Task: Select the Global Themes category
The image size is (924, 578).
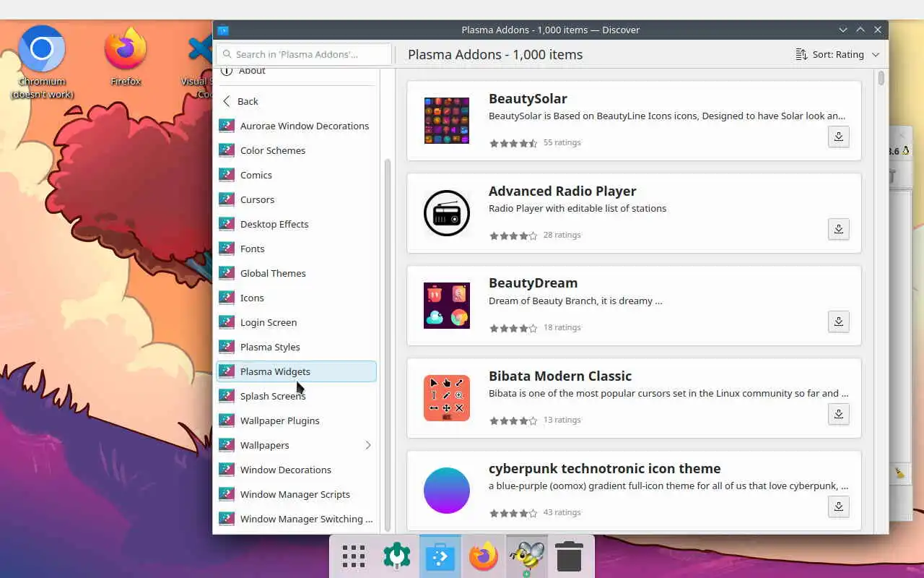Action: [296, 273]
